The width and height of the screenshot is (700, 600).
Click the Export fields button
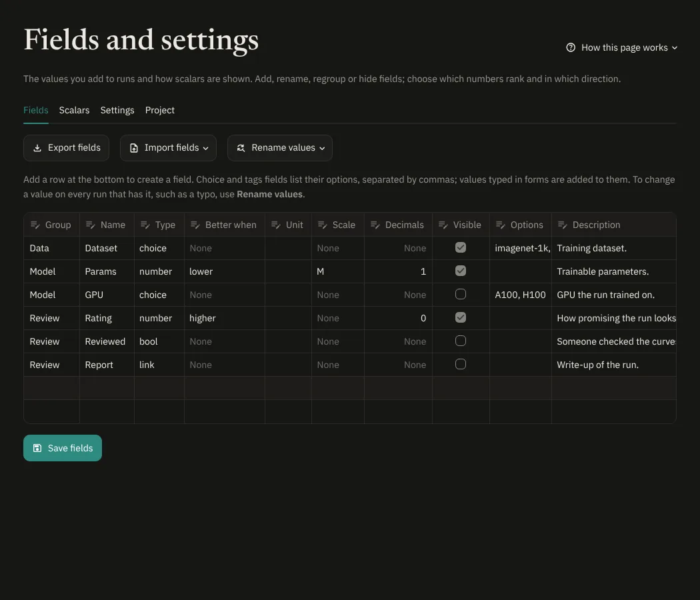[66, 148]
